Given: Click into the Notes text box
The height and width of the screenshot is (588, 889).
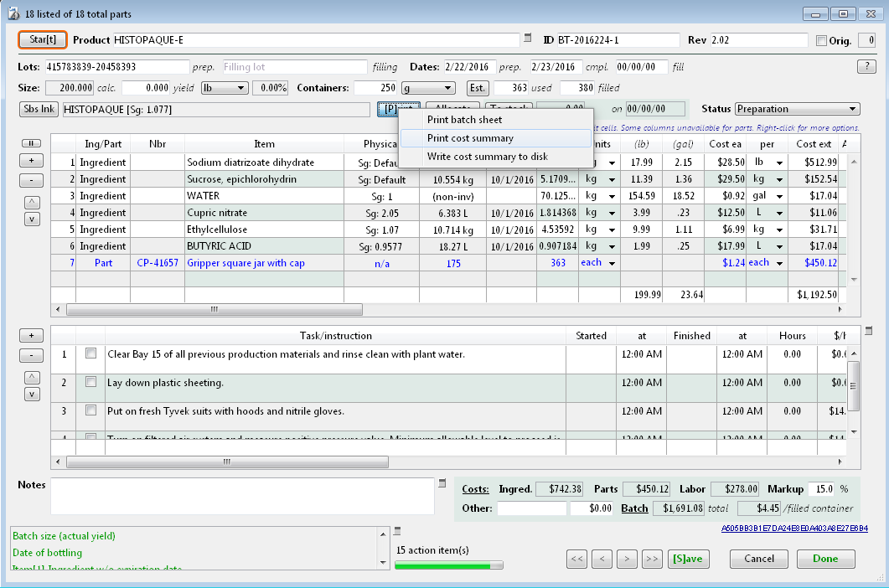Looking at the screenshot, I should click(243, 496).
